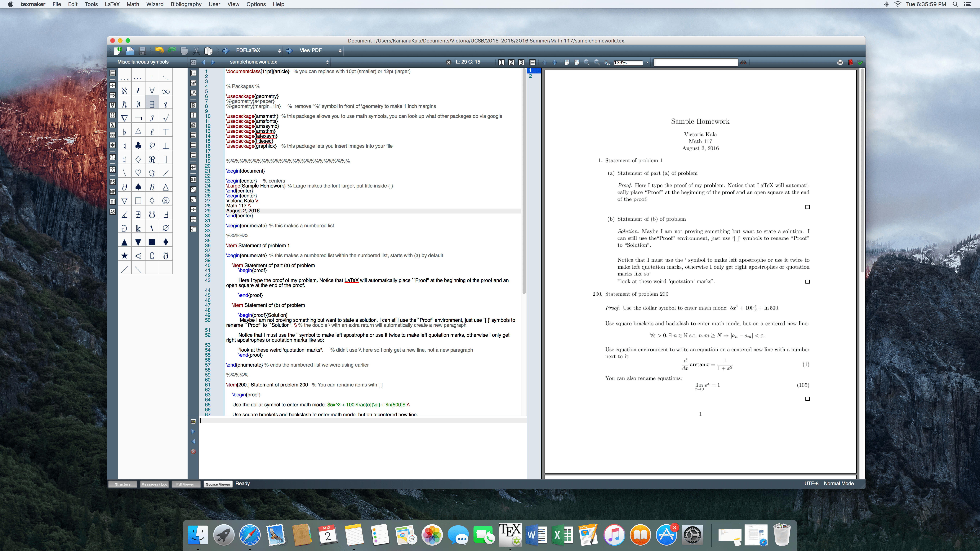980x551 pixels.
Task: Click the undo arrow icon
Action: [159, 51]
